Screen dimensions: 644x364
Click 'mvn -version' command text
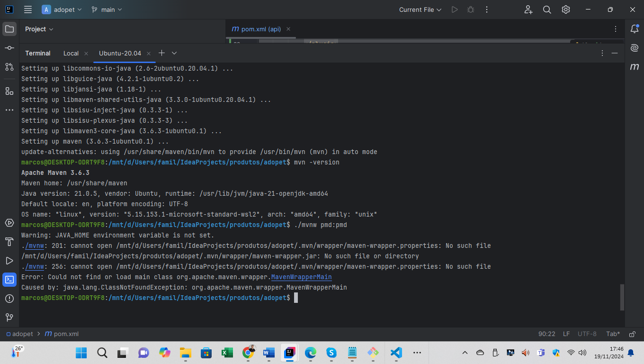tap(317, 162)
